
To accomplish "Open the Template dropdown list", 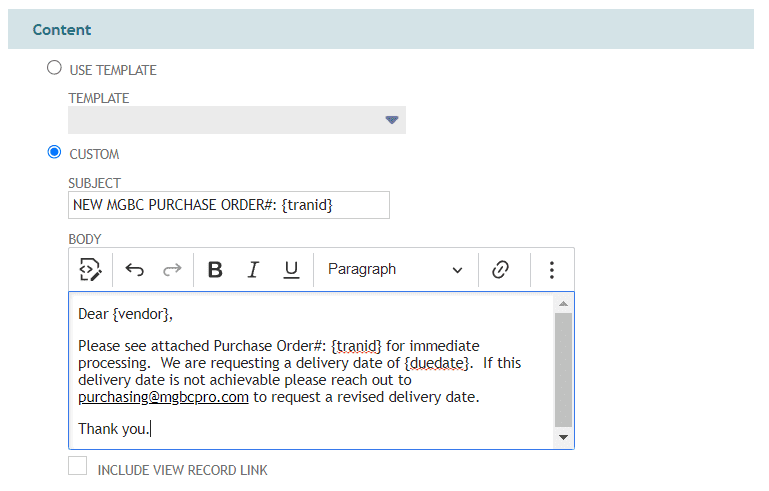I will pyautogui.click(x=237, y=120).
